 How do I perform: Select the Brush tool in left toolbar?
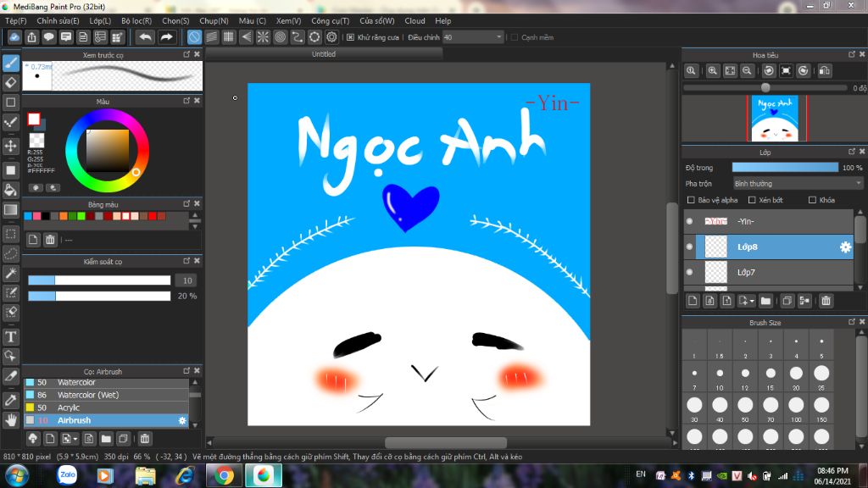click(10, 63)
